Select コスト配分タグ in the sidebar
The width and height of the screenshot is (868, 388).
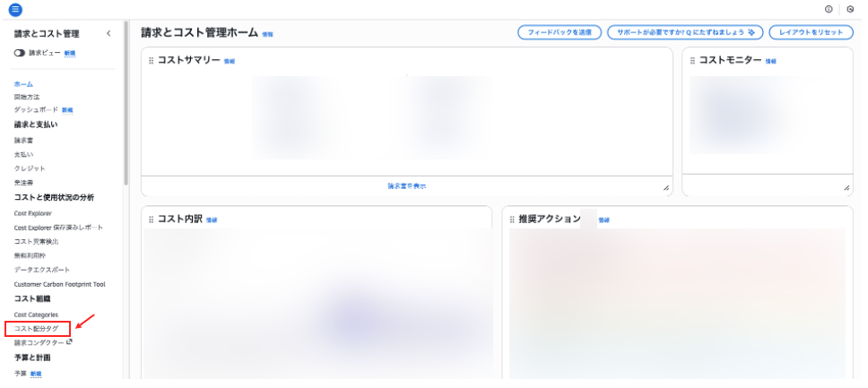pyautogui.click(x=37, y=329)
